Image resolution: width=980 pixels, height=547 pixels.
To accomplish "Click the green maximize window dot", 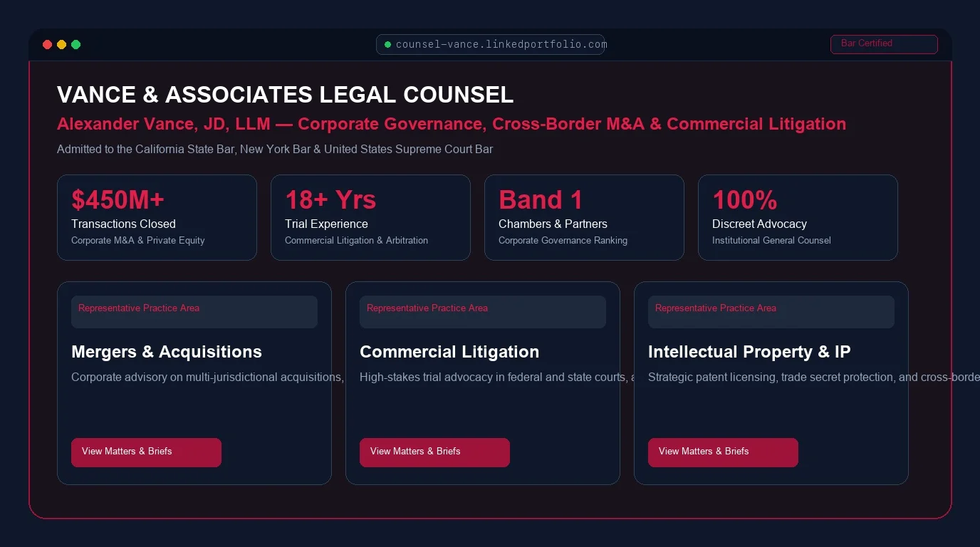I will coord(75,45).
